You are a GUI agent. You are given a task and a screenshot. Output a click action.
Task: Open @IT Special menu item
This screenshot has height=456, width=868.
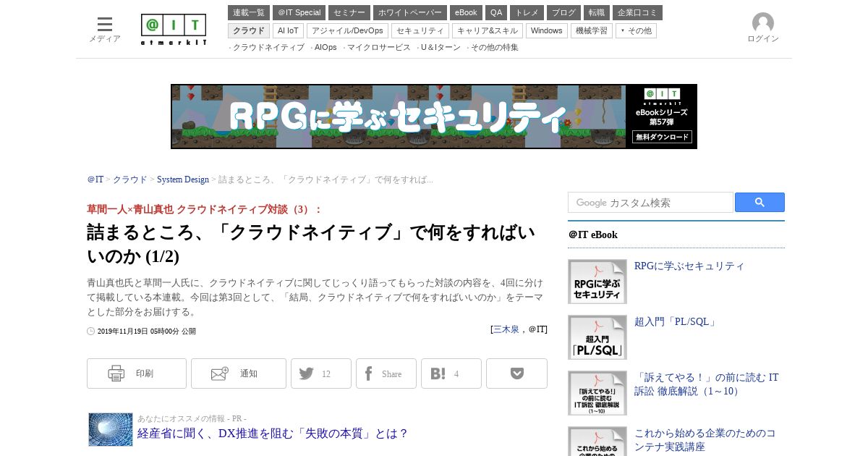[299, 12]
